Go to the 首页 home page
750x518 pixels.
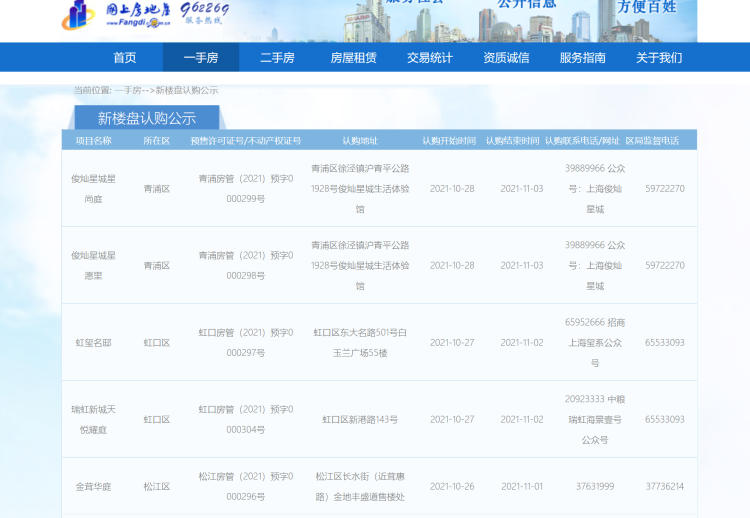[x=125, y=58]
